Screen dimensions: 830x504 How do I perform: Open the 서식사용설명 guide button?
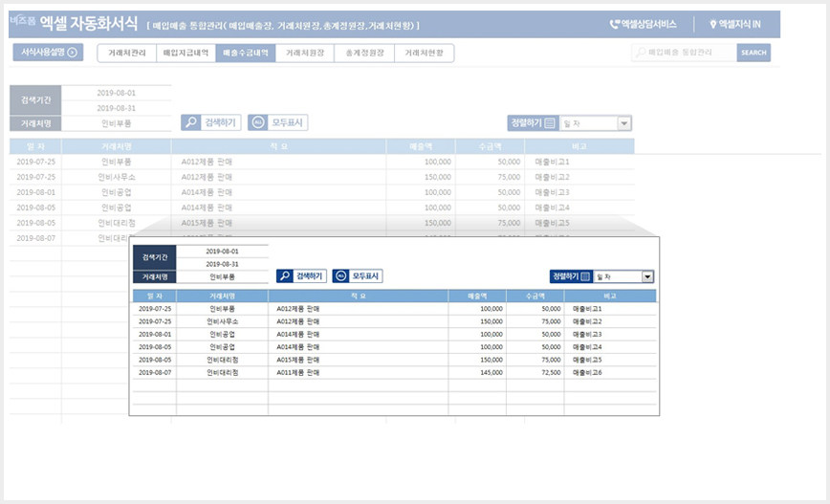48,52
